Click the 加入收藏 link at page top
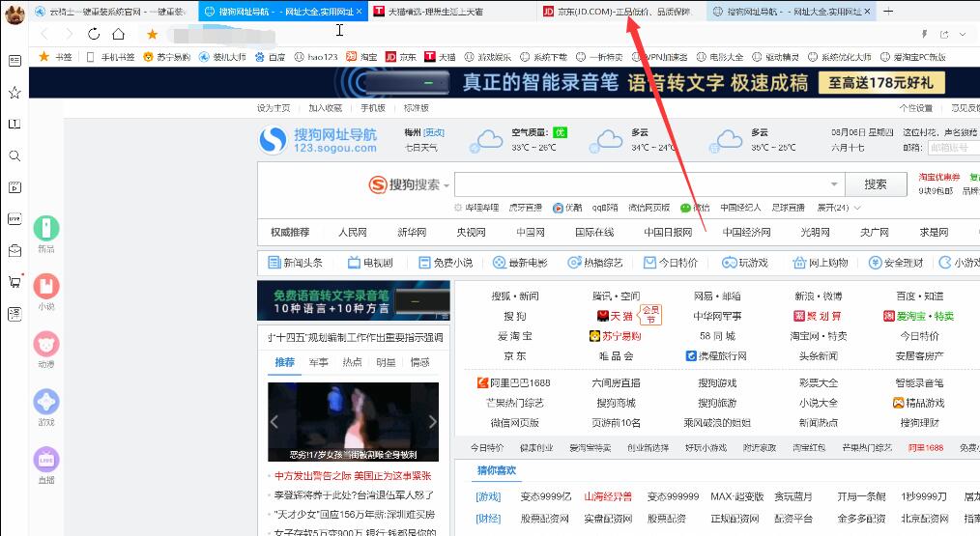Screen dimensions: 980x536 click(325, 108)
